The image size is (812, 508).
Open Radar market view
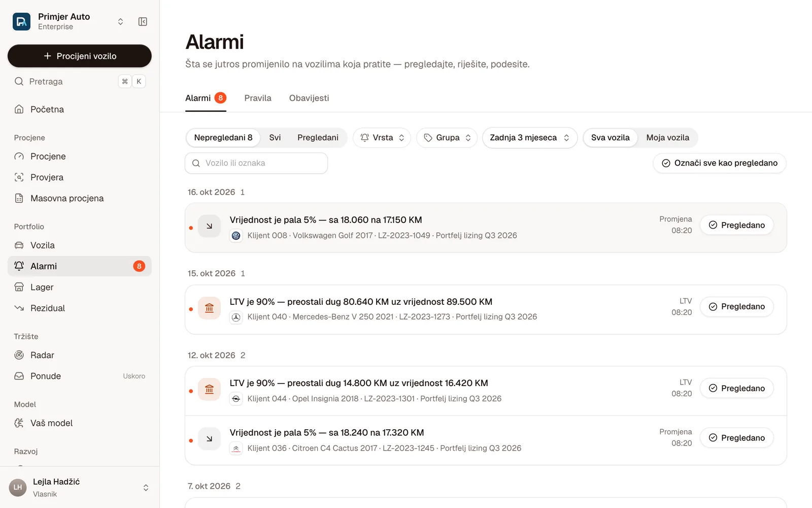pos(80,355)
